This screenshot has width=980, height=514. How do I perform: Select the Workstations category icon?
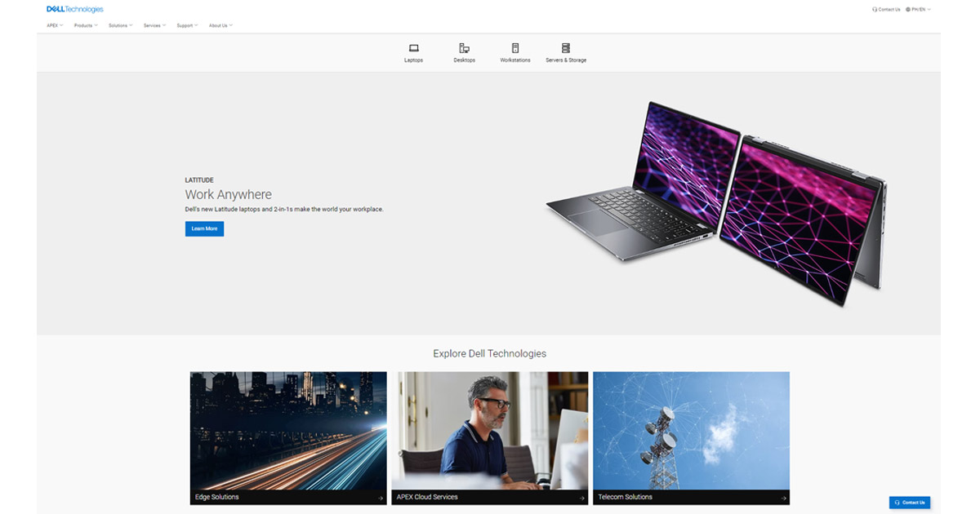515,48
